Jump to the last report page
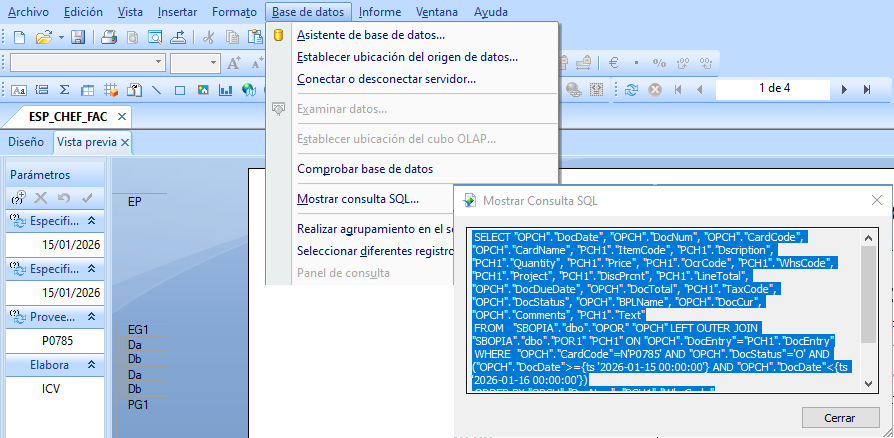Viewport: 894px width, 438px height. [868, 89]
